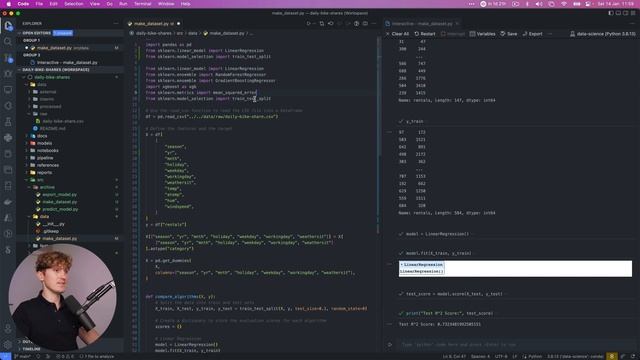The width and height of the screenshot is (640, 360).
Task: Click the notifications bell in status bar
Action: pyautogui.click(x=633, y=356)
